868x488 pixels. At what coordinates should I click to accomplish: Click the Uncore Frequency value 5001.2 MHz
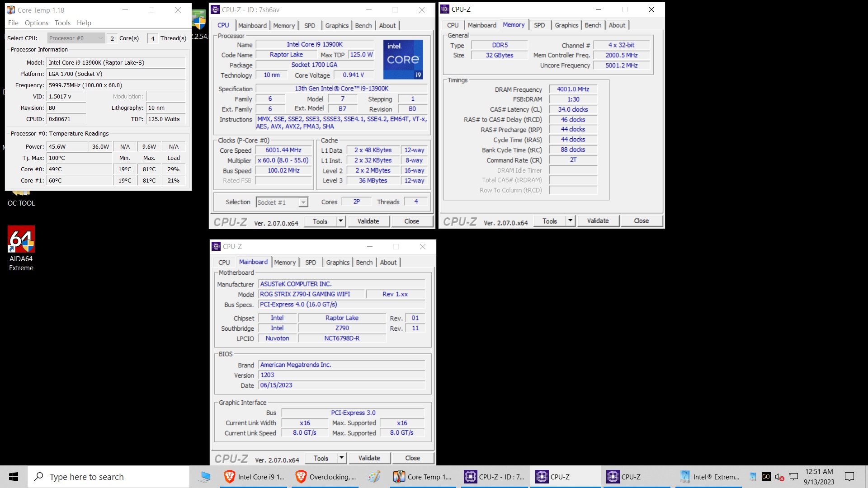click(622, 66)
